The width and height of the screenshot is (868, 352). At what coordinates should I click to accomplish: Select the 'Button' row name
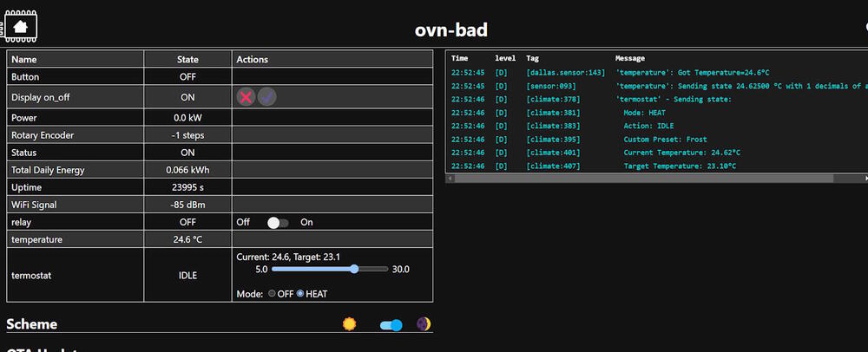[25, 77]
